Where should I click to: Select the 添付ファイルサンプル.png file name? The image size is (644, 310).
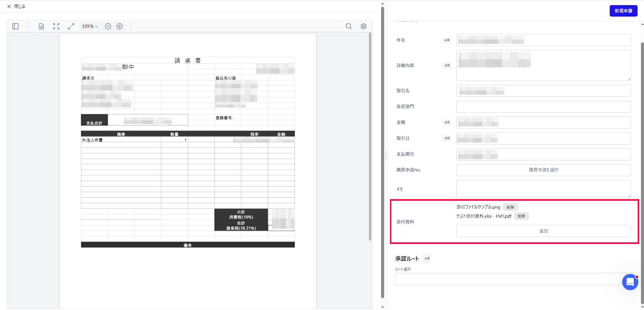point(478,207)
